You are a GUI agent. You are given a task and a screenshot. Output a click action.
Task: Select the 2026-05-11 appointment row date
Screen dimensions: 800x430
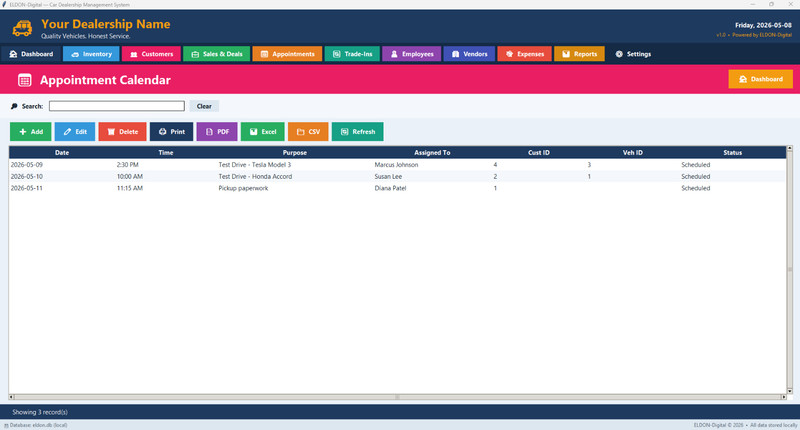tap(27, 188)
